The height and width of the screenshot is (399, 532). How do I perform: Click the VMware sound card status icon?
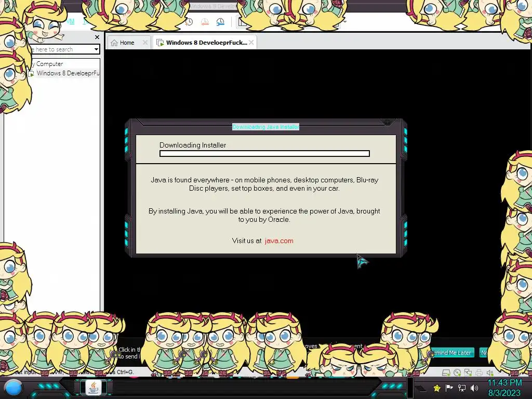click(489, 373)
